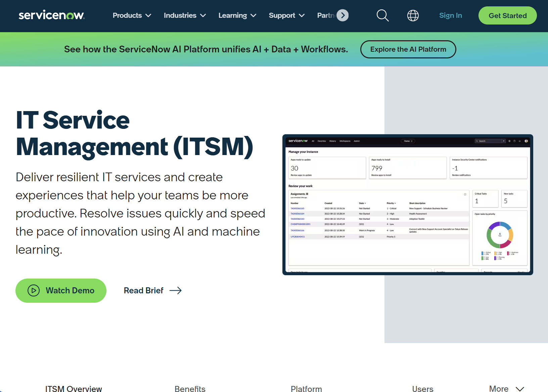Click the arrow beside Read Brief
The height and width of the screenshot is (392, 548).
click(x=176, y=291)
